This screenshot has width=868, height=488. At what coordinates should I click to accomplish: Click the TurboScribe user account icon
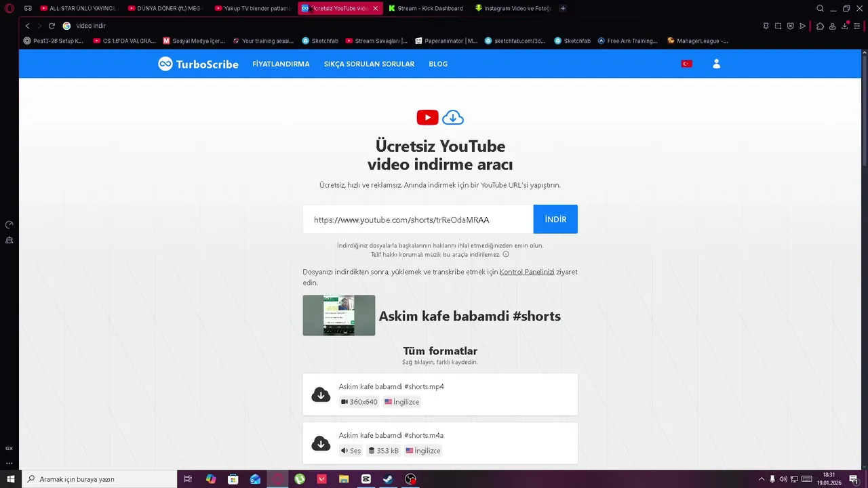click(716, 64)
